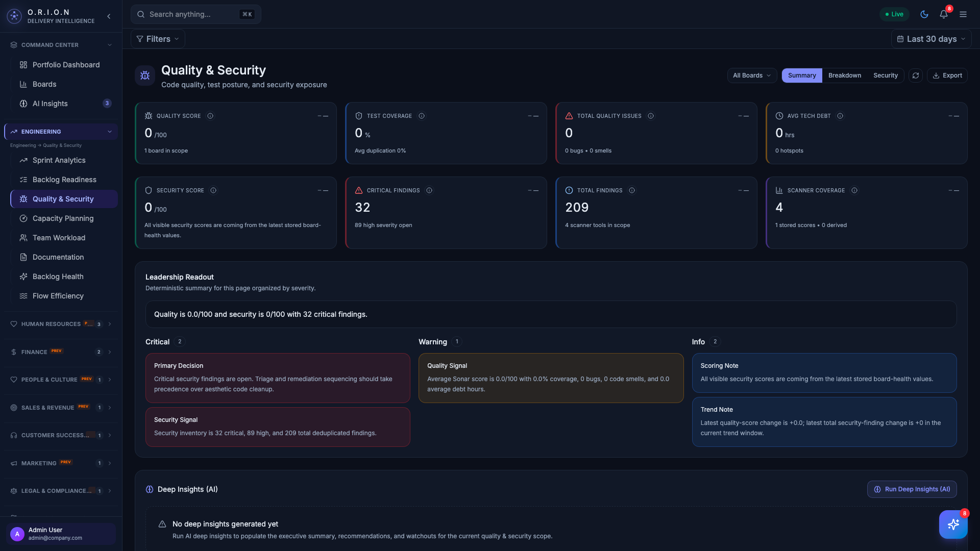Screen dimensions: 980x551
Task: Switch to the Breakdown tab
Action: click(x=844, y=75)
